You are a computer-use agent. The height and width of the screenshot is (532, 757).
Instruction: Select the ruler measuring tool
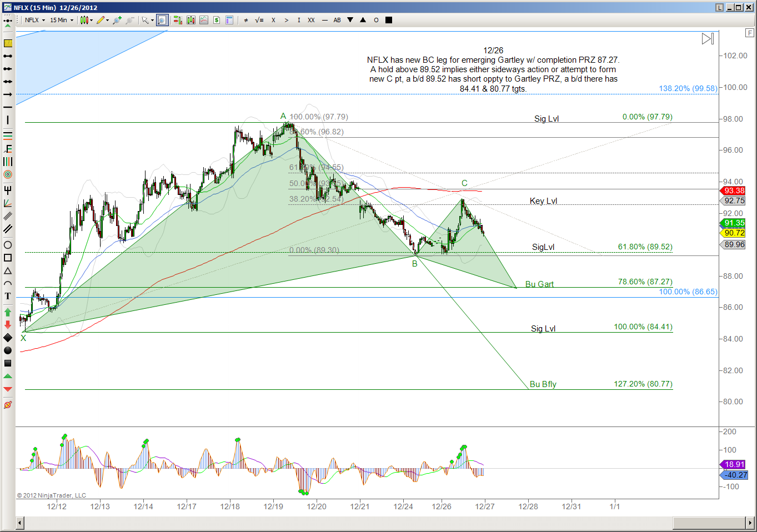tap(8, 43)
